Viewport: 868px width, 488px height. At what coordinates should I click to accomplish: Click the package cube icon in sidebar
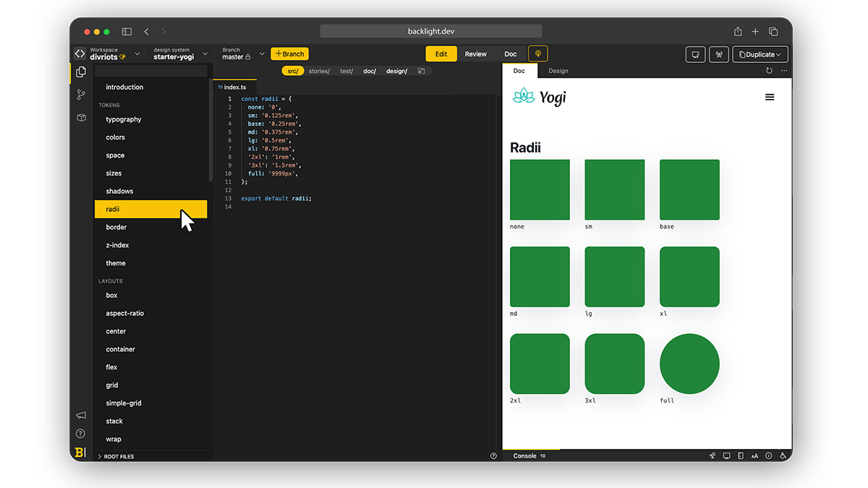click(x=81, y=117)
